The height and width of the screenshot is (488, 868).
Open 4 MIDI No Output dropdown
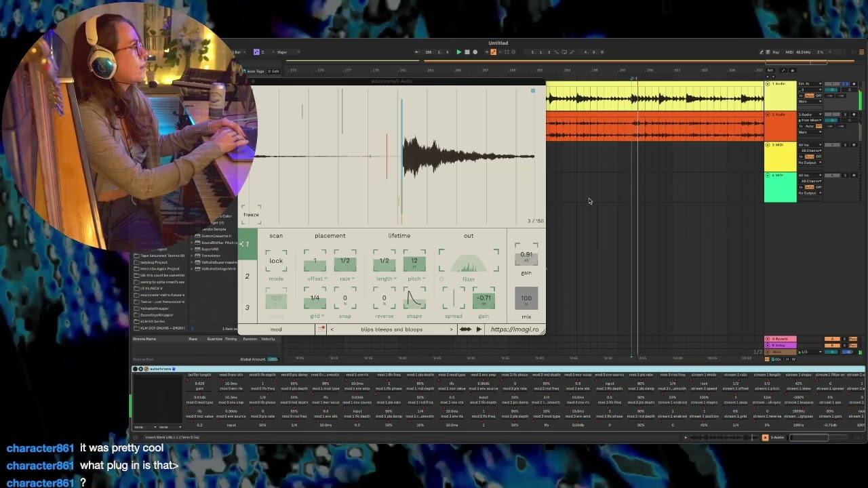coord(810,193)
